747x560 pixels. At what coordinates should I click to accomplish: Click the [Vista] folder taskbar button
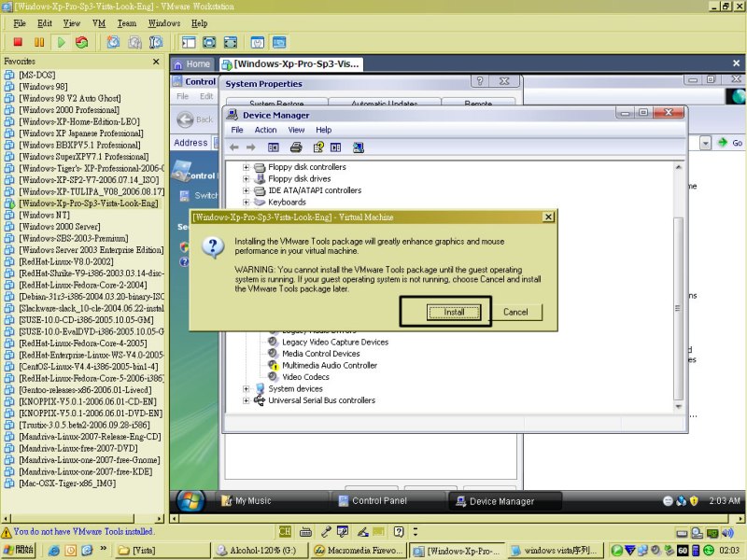(x=162, y=551)
